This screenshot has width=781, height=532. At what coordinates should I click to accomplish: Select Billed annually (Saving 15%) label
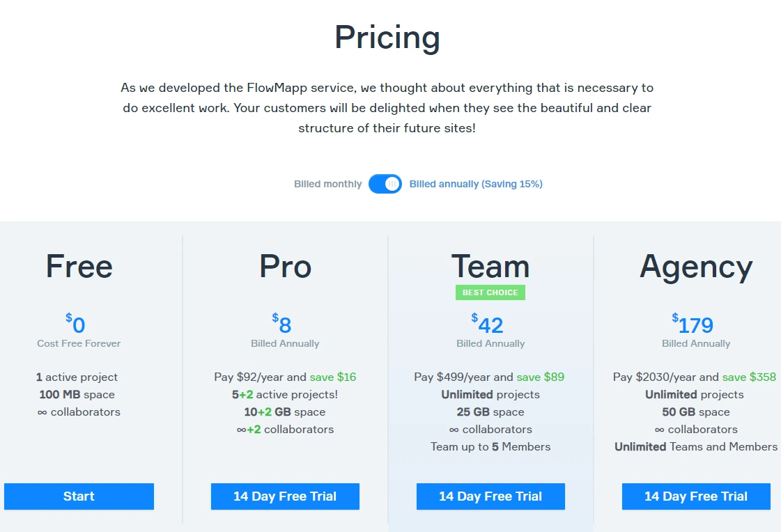[476, 184]
